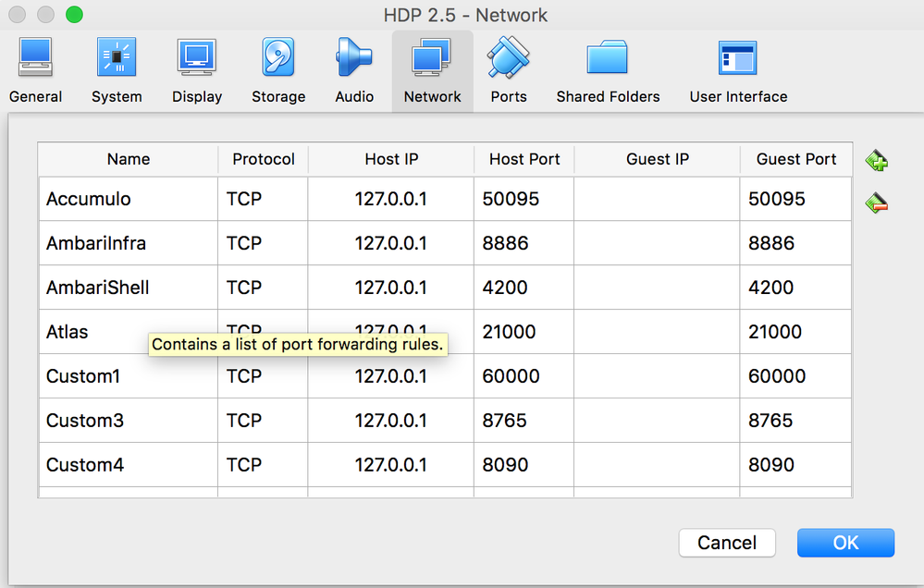This screenshot has height=588, width=924.
Task: Click the Guest IP cell for AmbariShell
Action: pos(657,288)
